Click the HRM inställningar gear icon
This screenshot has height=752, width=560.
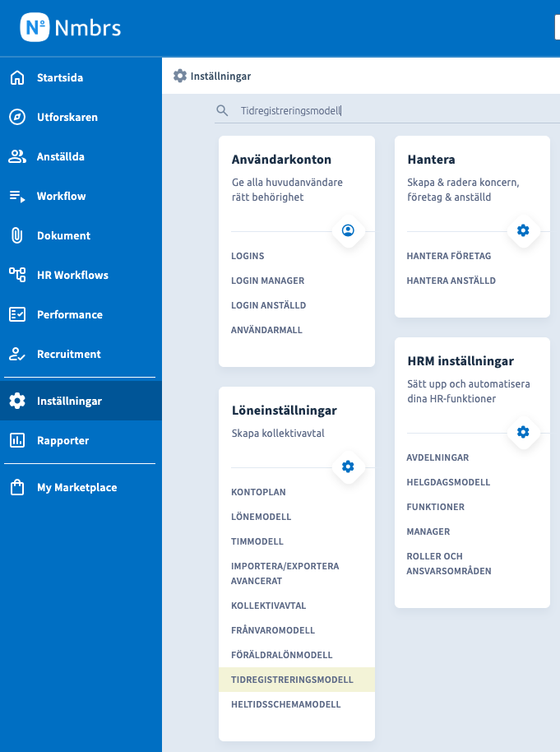[523, 432]
